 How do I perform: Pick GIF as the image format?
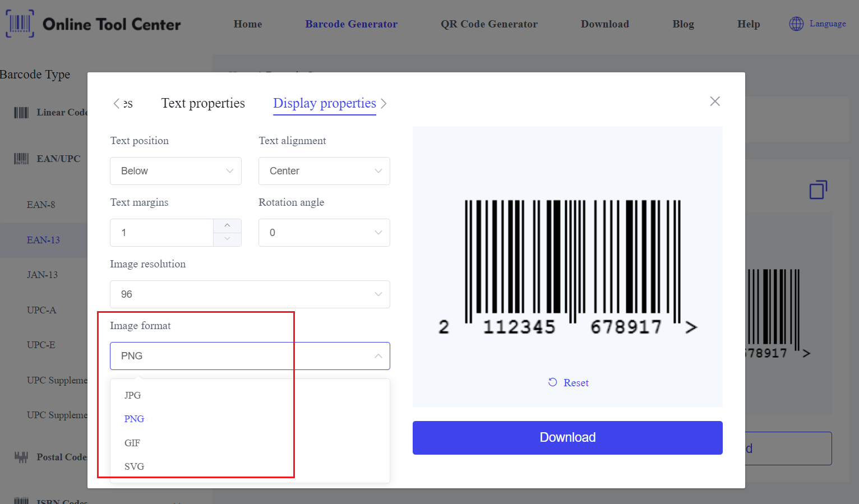(x=132, y=443)
